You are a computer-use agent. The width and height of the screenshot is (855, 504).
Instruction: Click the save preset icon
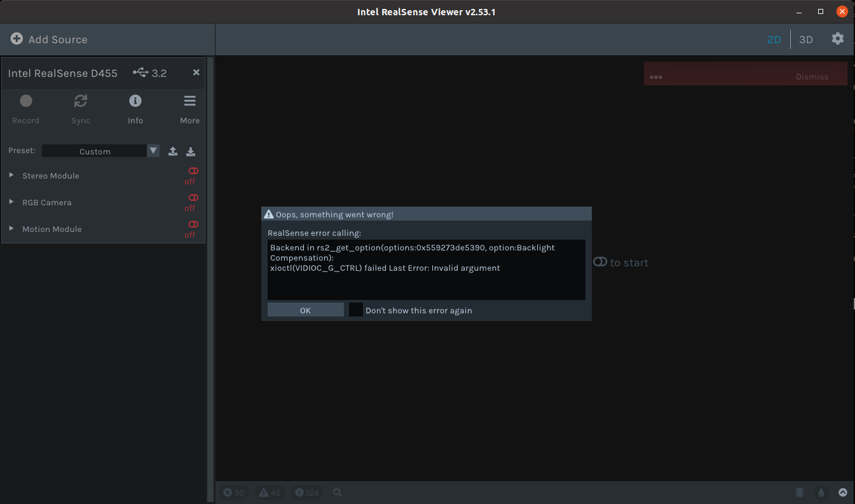(x=190, y=151)
